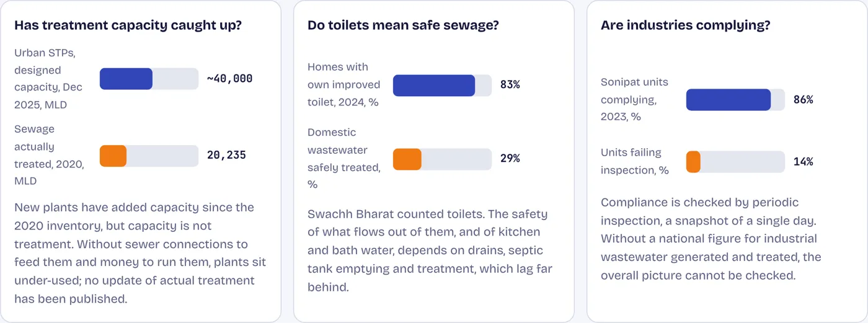Screen dimensions: 868x323
Task: Click the 20,235 value label
Action: pos(226,156)
